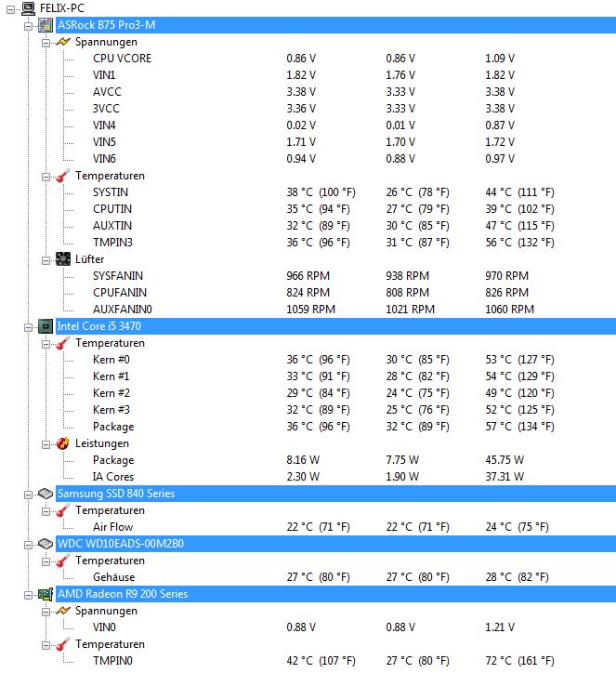
Task: Select the Intel Core i5 3470 row
Action: pyautogui.click(x=335, y=326)
